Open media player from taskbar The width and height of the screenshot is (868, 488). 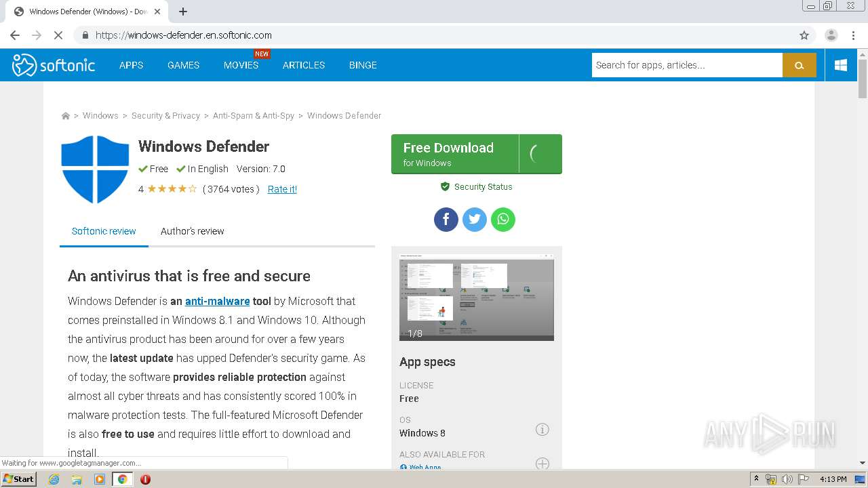click(100, 479)
